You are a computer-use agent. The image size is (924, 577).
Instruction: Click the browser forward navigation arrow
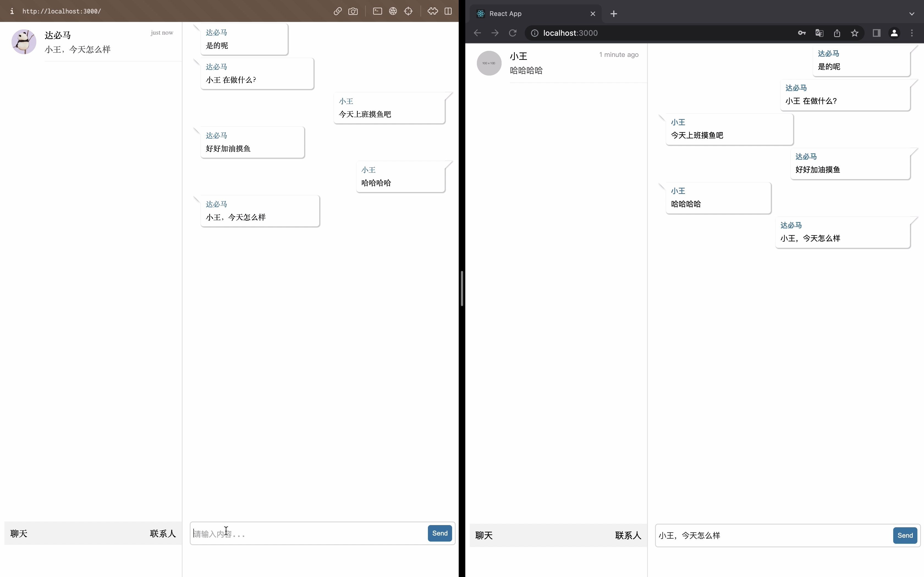pyautogui.click(x=496, y=33)
